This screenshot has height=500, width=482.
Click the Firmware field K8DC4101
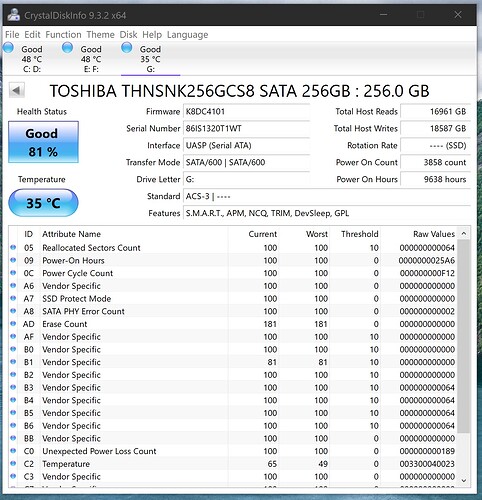(246, 111)
